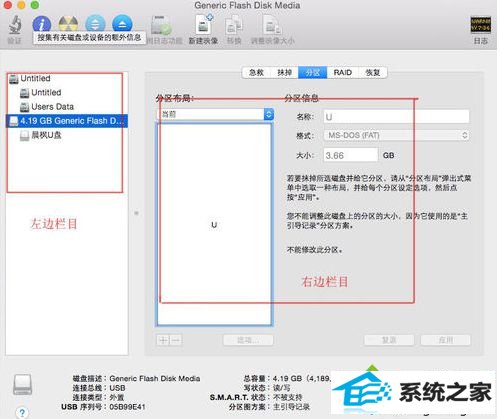Switch to the Erase (抹掉) tab
The height and width of the screenshot is (419, 500).
pos(284,72)
